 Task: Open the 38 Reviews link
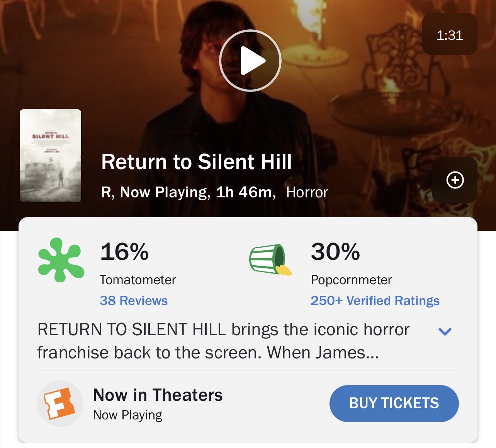(x=134, y=300)
